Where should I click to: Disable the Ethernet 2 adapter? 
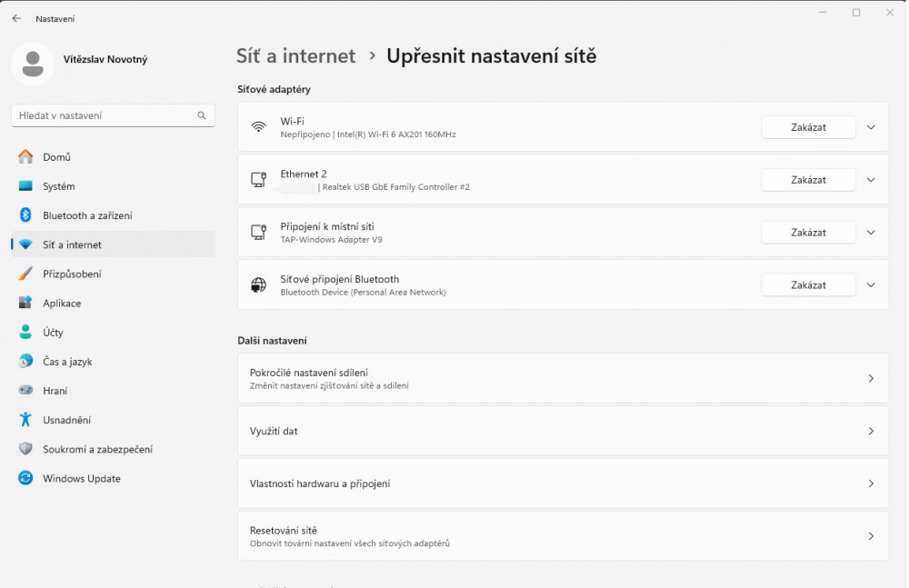(x=808, y=180)
